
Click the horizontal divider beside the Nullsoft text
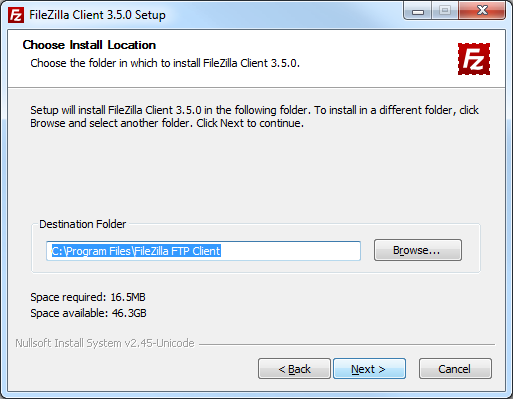347,344
